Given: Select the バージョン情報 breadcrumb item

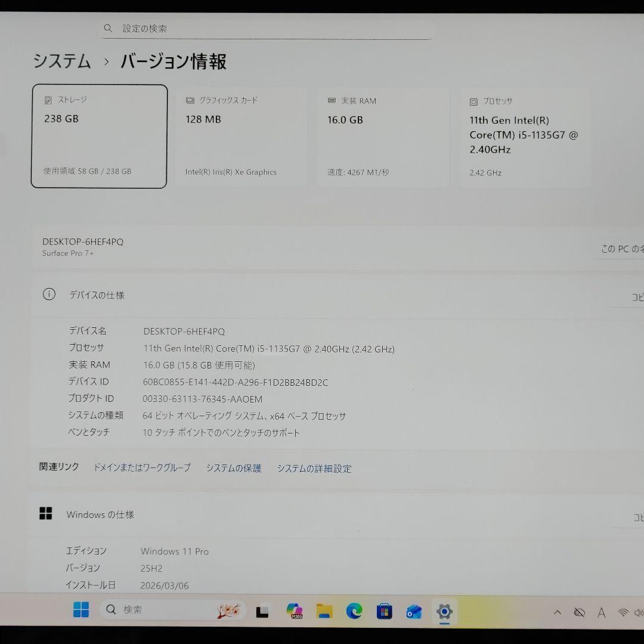Looking at the screenshot, I should (173, 61).
